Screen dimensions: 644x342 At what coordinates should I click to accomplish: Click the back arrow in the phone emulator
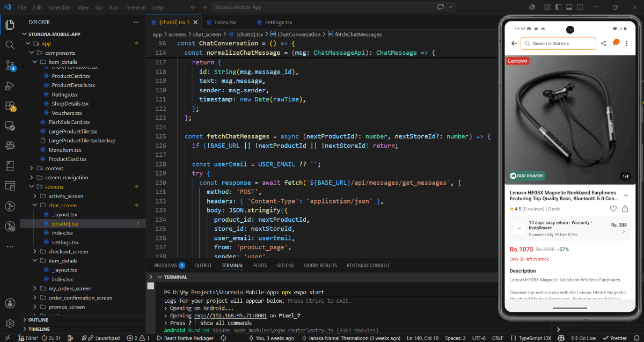514,43
